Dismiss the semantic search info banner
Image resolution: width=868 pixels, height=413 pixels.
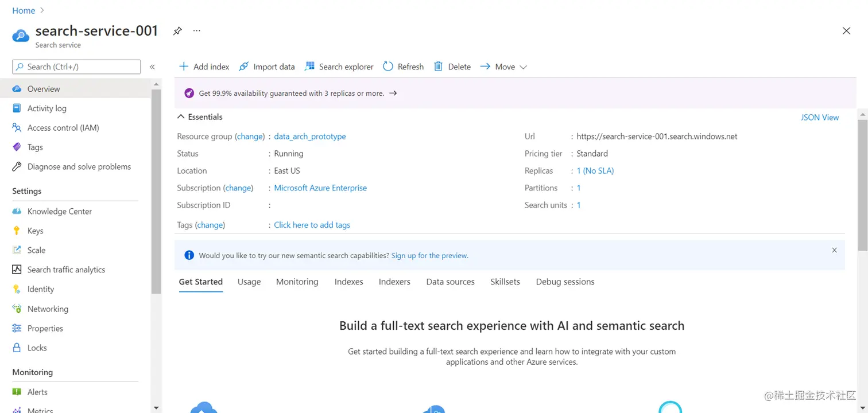(834, 250)
